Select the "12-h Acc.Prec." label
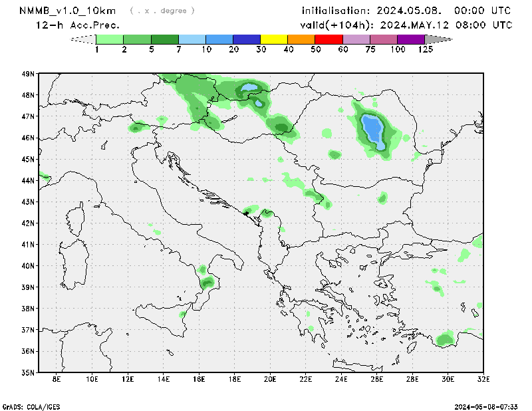Viewport: 532px width, 411px height. pyautogui.click(x=78, y=25)
